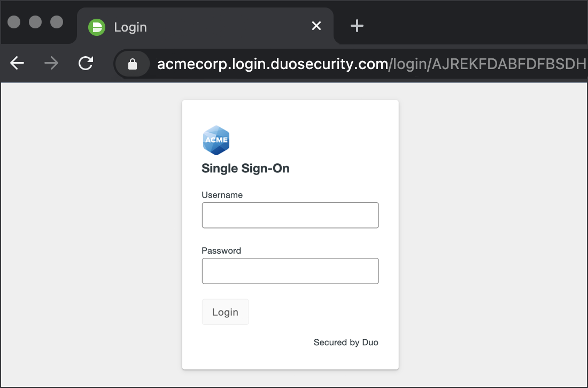588x388 pixels.
Task: Click the yellow traffic light window control
Action: coord(35,22)
